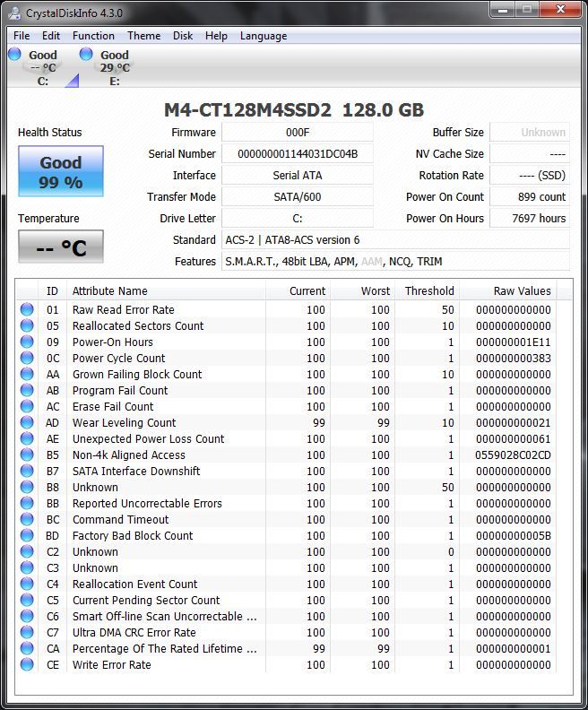Click status orb for Ultra DMA CRC Error Rate

pos(27,633)
